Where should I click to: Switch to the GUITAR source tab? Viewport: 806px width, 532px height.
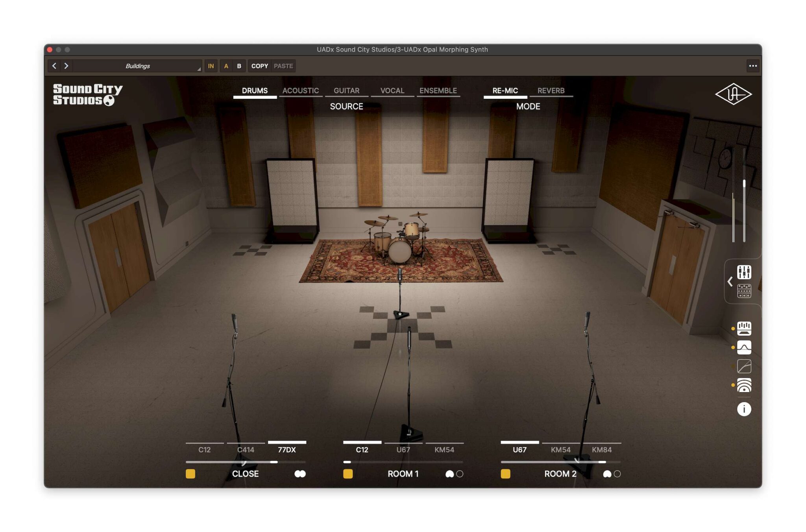pos(346,90)
